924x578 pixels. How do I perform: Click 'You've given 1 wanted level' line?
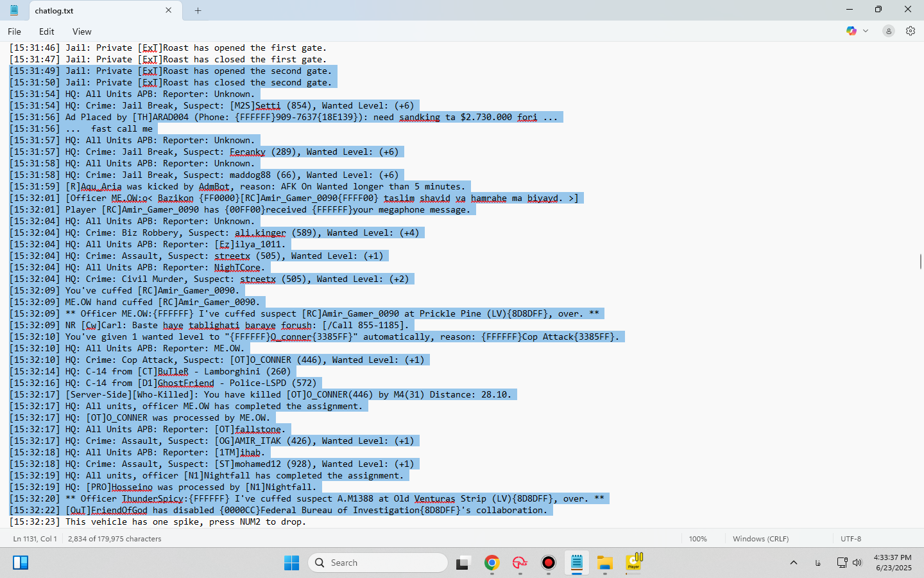[x=314, y=337]
